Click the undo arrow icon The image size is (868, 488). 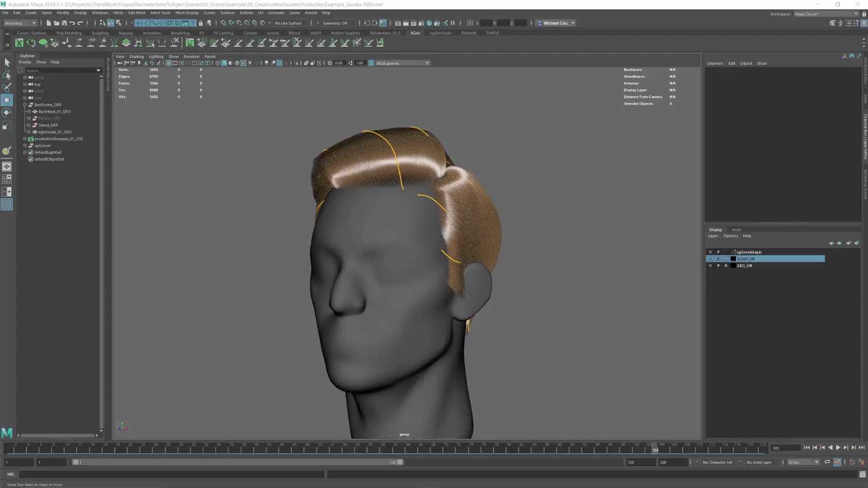[72, 23]
